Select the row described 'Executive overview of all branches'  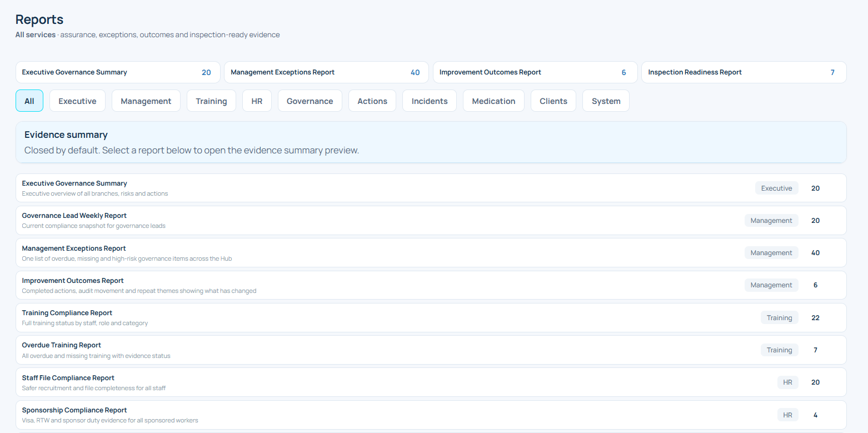coord(431,188)
